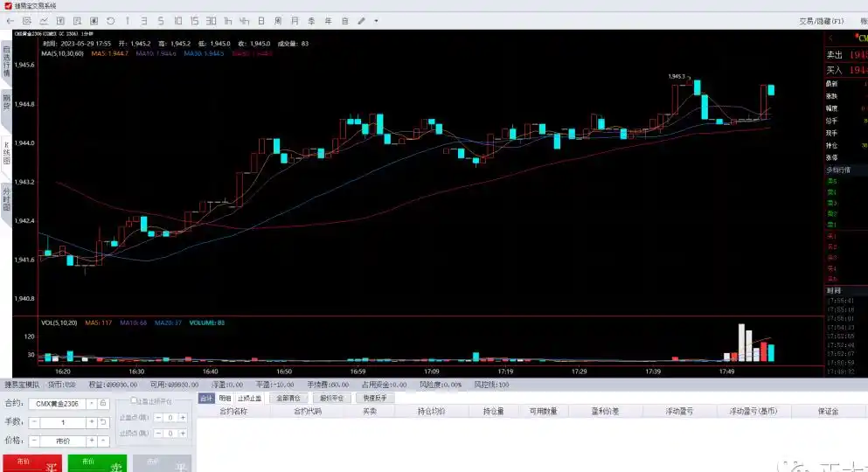
Task: Switch to the 止损止盈 tab
Action: [249, 399]
